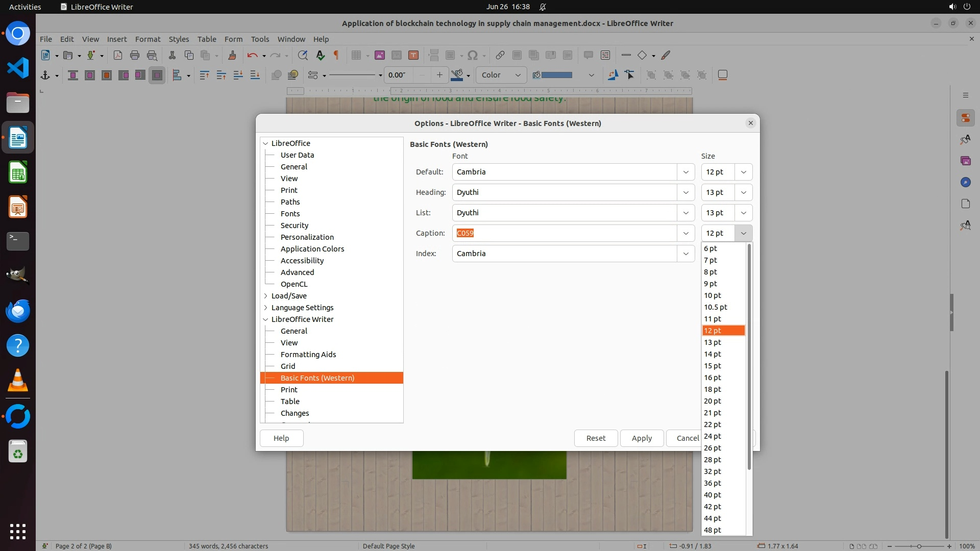980x551 pixels.
Task: Click the Export as PDF icon
Action: click(x=118, y=55)
